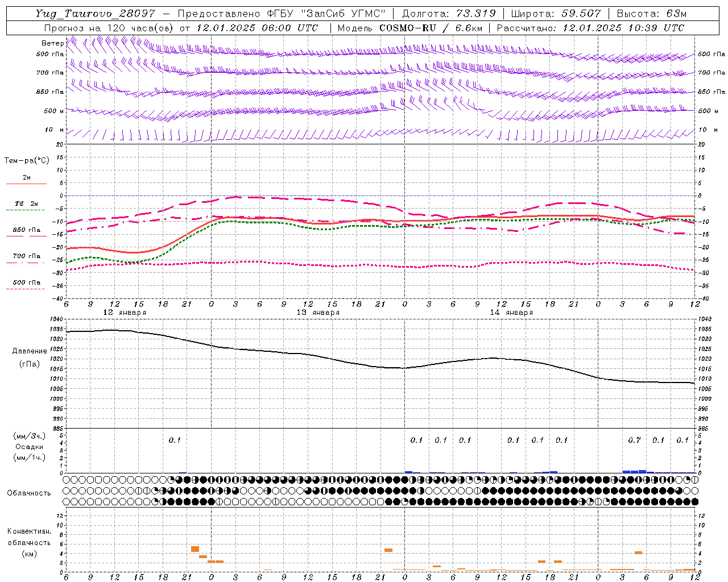Click the 850 гПа temperature legend label
This screenshot has height=582, width=728.
click(27, 230)
